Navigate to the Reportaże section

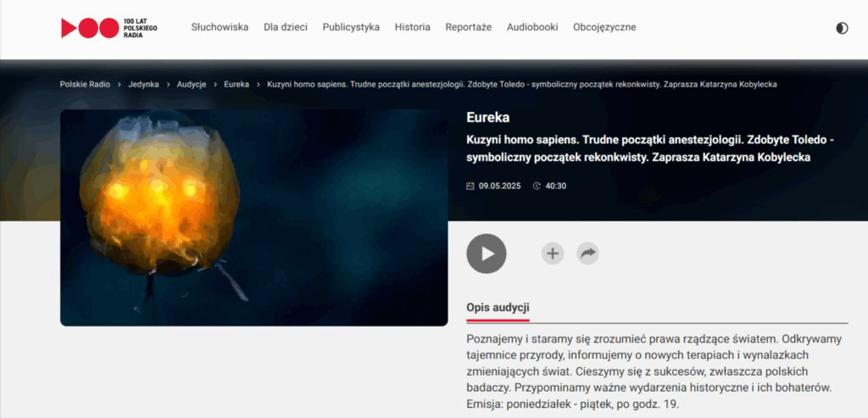(469, 27)
